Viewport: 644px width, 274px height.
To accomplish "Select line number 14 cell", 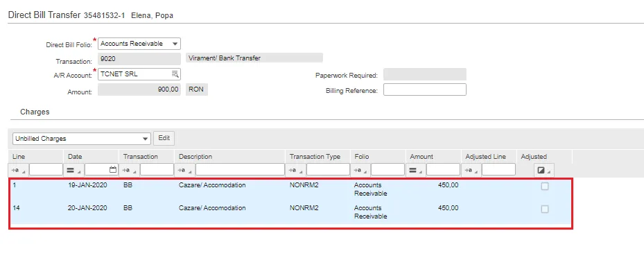I will coord(16,208).
